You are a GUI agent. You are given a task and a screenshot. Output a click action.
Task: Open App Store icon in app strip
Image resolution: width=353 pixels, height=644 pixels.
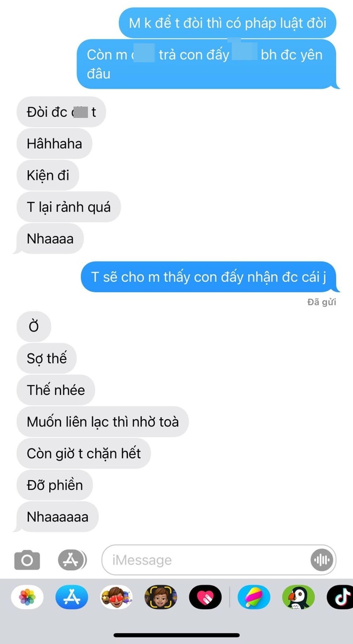pyautogui.click(x=72, y=597)
